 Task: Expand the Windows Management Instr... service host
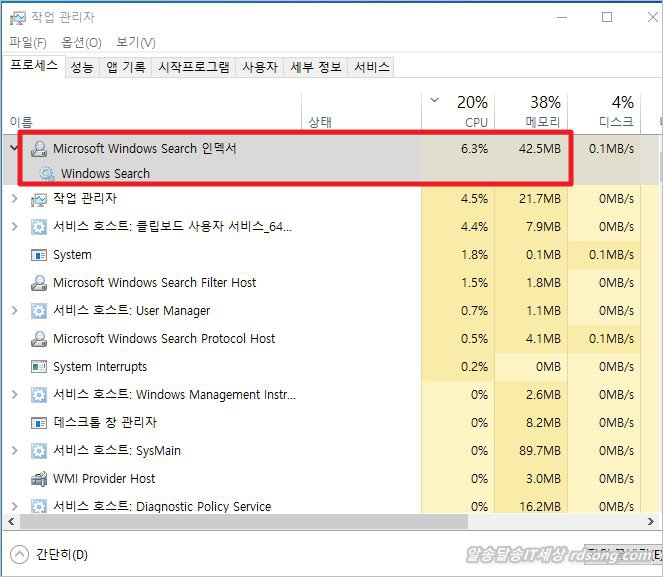[14, 395]
